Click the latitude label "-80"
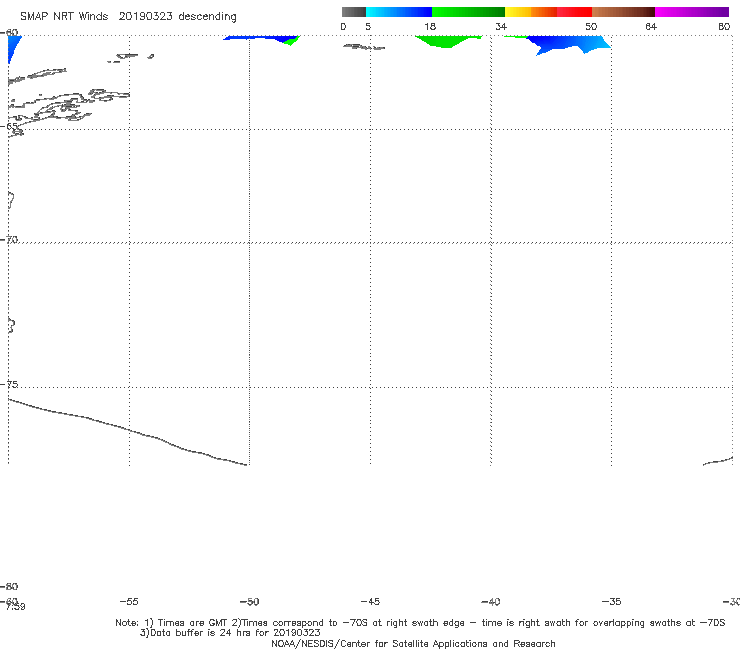 pyautogui.click(x=9, y=586)
